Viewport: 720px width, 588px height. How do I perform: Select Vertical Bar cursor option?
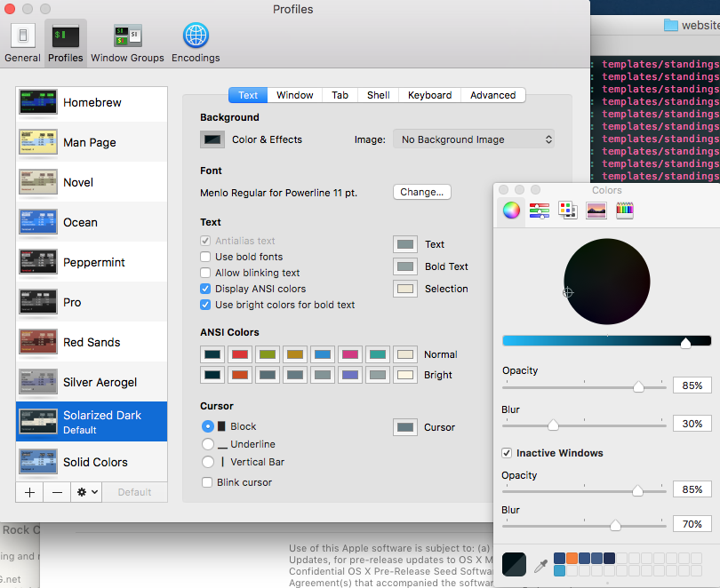pyautogui.click(x=208, y=462)
